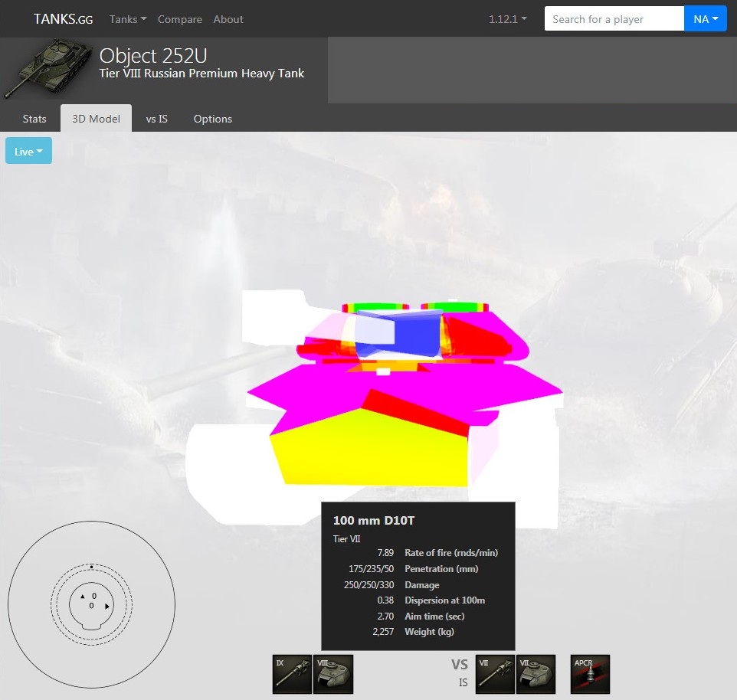Open the About page
The height and width of the screenshot is (700, 737).
[x=228, y=19]
